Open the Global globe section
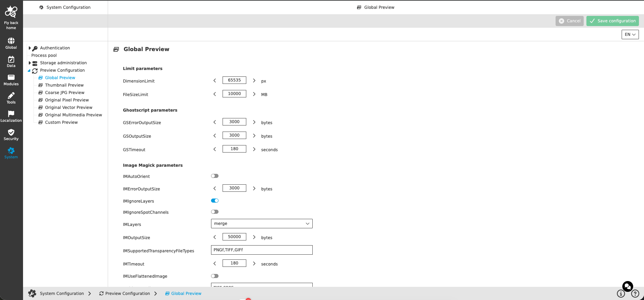Screen dimensions: 644x300 point(11,41)
